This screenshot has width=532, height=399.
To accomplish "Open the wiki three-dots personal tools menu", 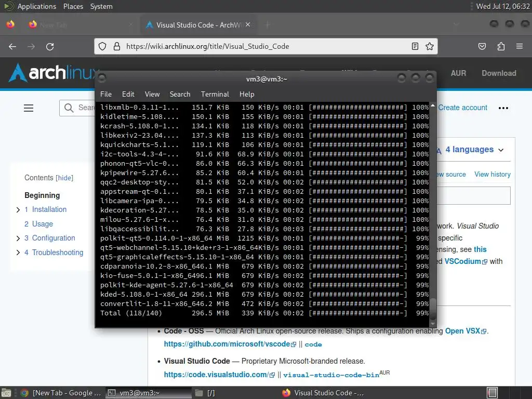I will [x=503, y=108].
